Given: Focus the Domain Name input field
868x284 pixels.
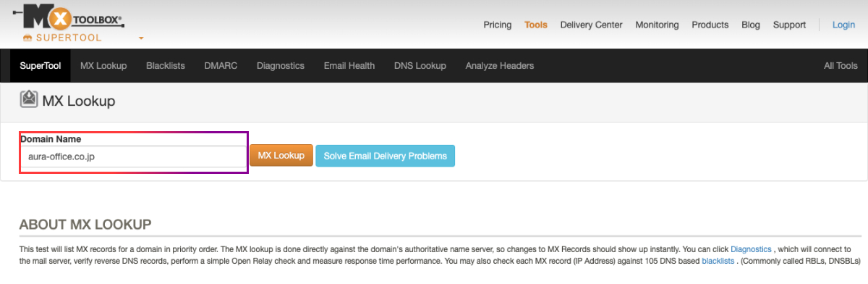Looking at the screenshot, I should tap(133, 157).
